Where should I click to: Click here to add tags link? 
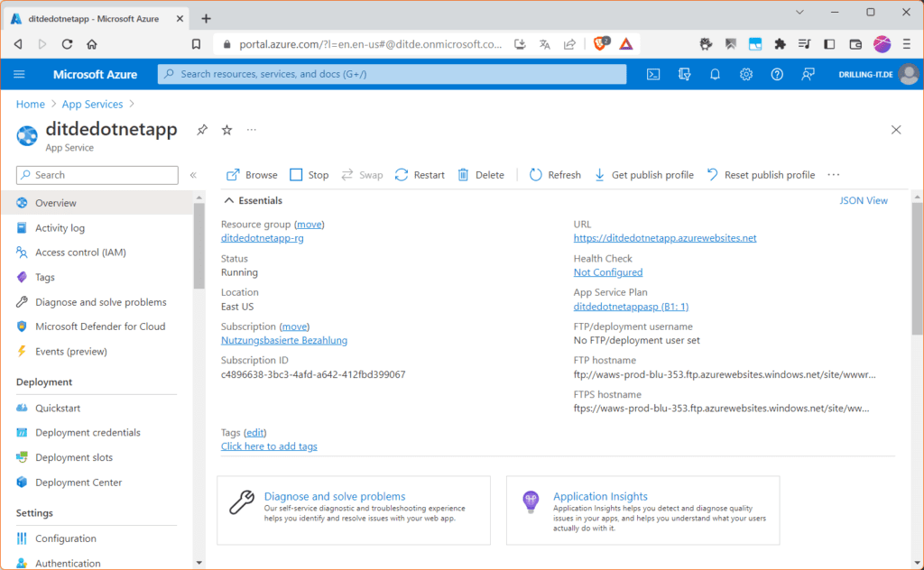pyautogui.click(x=269, y=446)
